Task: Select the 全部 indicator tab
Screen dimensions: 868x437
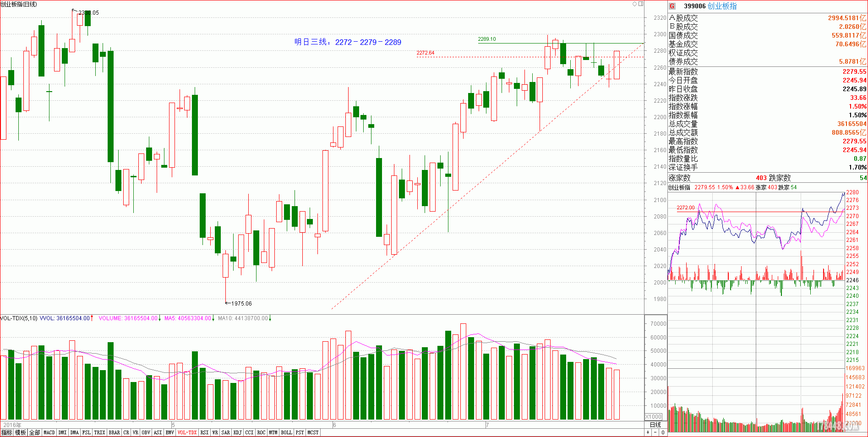Action: (35, 432)
